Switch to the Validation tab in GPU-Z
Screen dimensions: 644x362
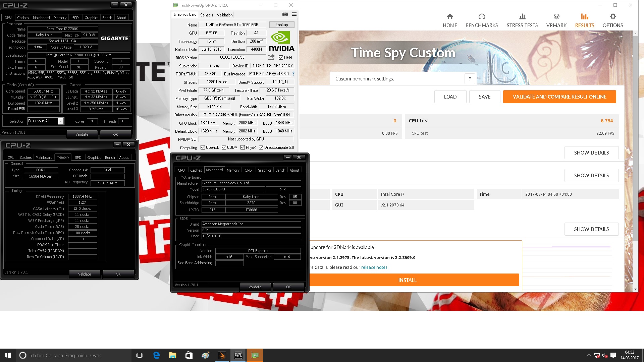224,15
